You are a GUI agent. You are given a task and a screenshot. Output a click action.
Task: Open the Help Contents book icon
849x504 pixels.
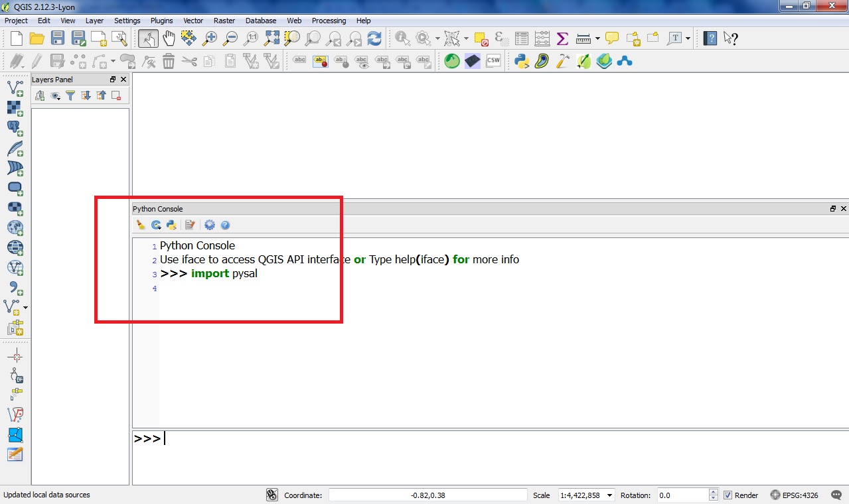(710, 38)
